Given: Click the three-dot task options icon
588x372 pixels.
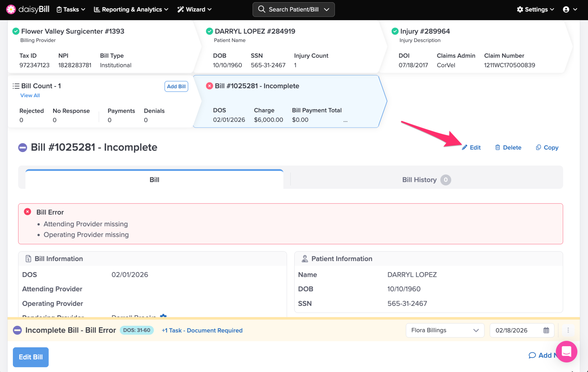Looking at the screenshot, I should coord(568,330).
